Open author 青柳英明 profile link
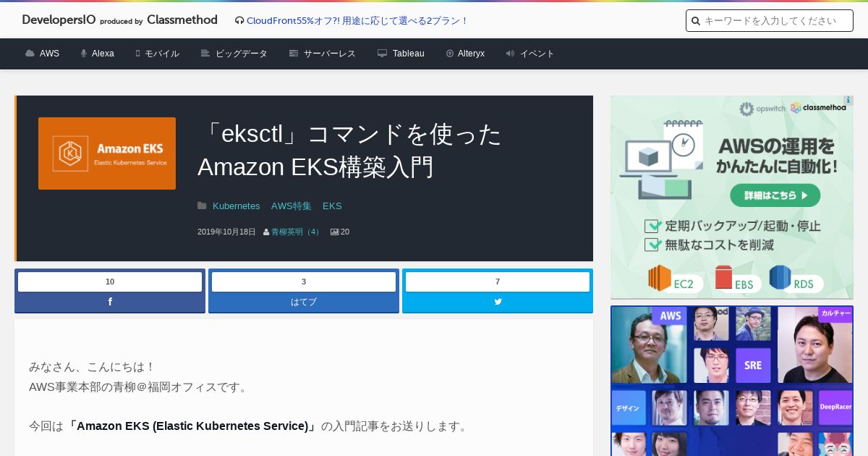This screenshot has height=456, width=868. tap(296, 232)
